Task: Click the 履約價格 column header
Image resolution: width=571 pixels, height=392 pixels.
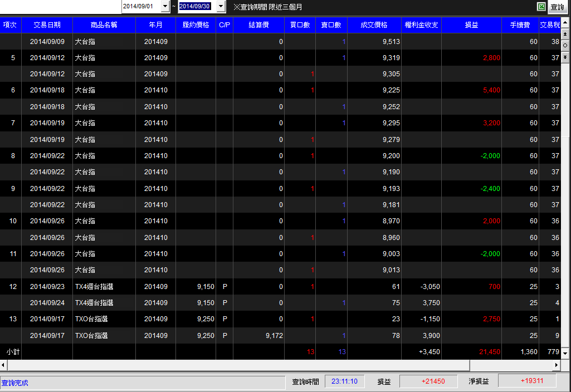Action: pyautogui.click(x=196, y=25)
